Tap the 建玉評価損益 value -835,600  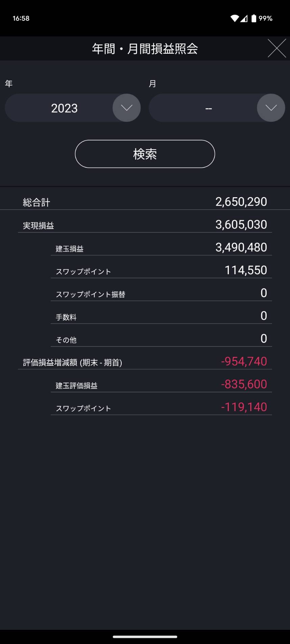244,384
